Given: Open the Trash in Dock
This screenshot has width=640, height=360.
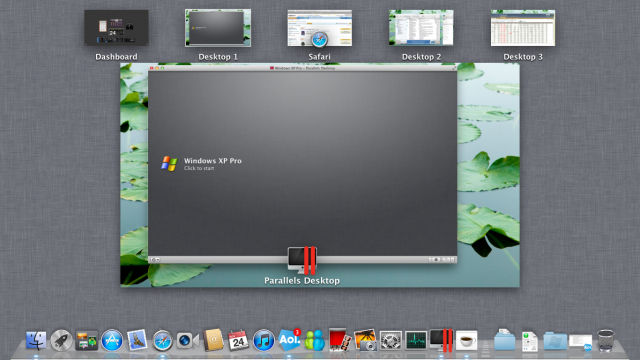Looking at the screenshot, I should point(605,340).
